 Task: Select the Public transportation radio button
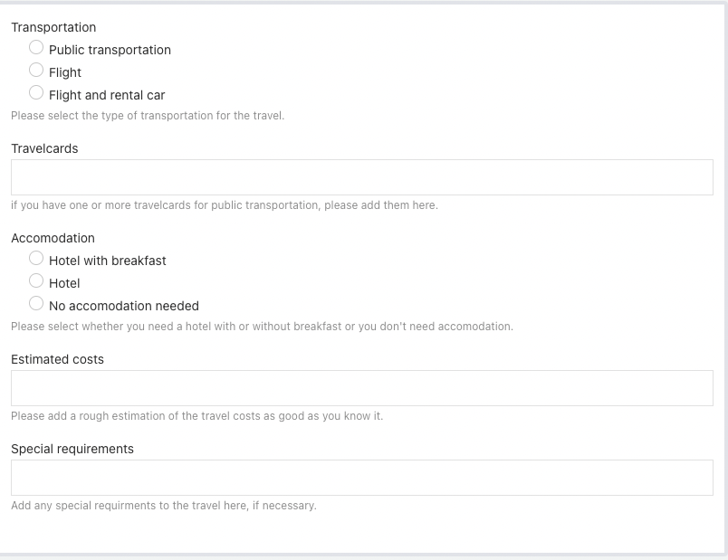pos(36,47)
